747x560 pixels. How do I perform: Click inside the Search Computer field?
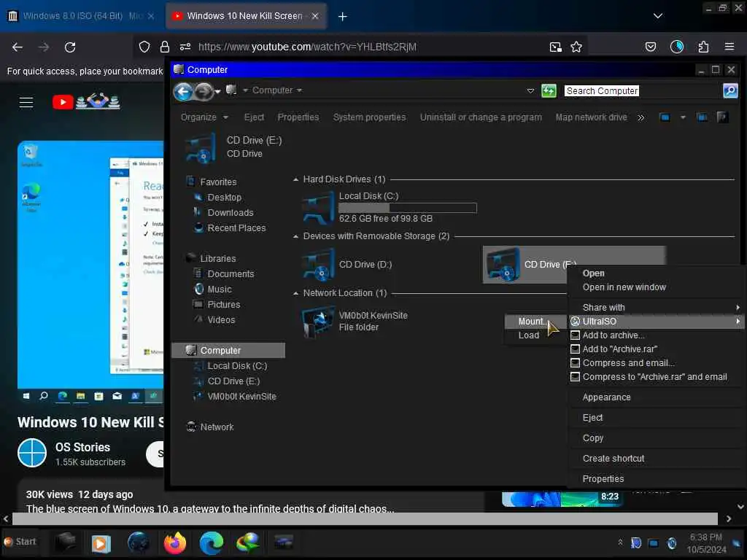pyautogui.click(x=643, y=90)
